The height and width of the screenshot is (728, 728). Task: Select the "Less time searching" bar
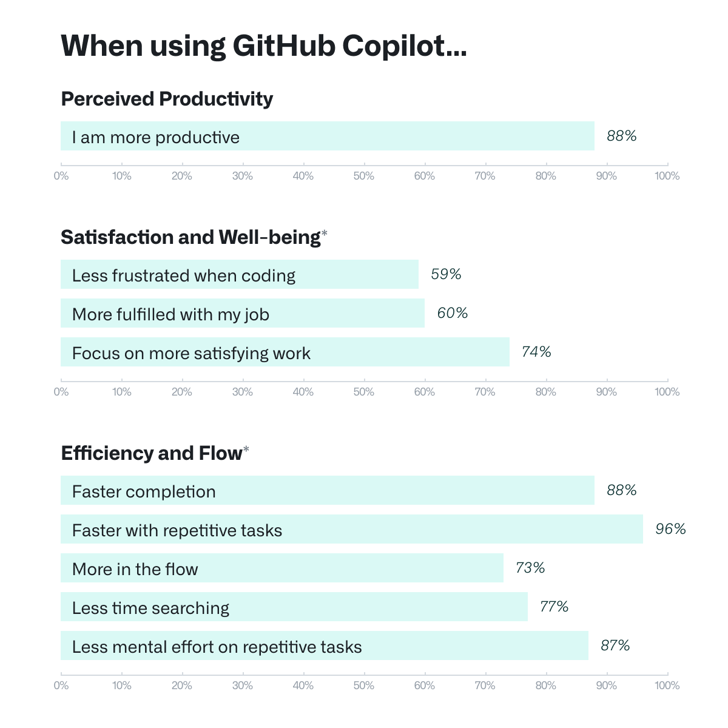pos(294,607)
